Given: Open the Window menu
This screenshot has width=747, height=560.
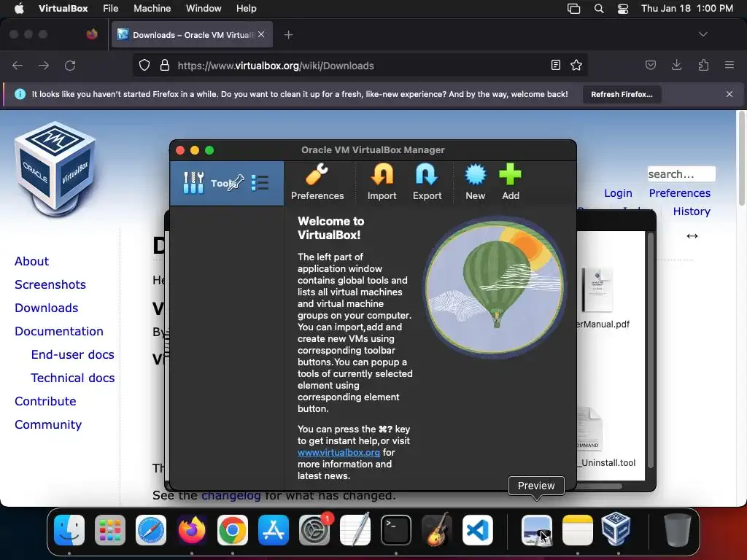Looking at the screenshot, I should tap(204, 8).
